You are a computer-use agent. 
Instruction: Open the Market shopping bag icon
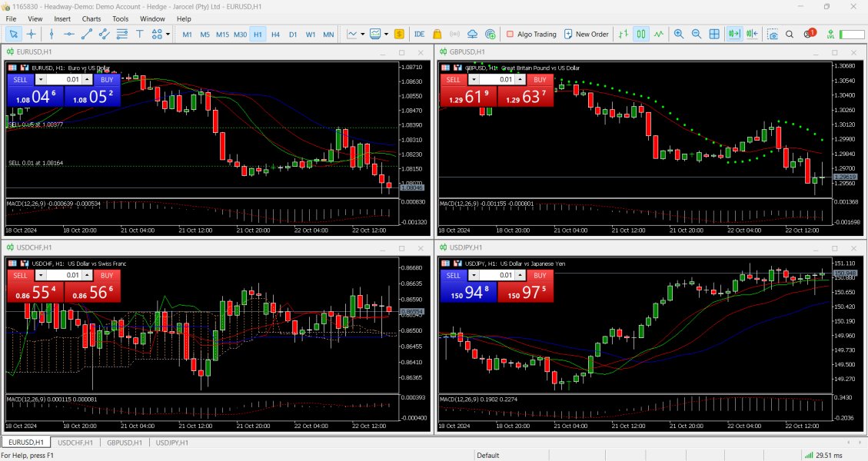437,35
